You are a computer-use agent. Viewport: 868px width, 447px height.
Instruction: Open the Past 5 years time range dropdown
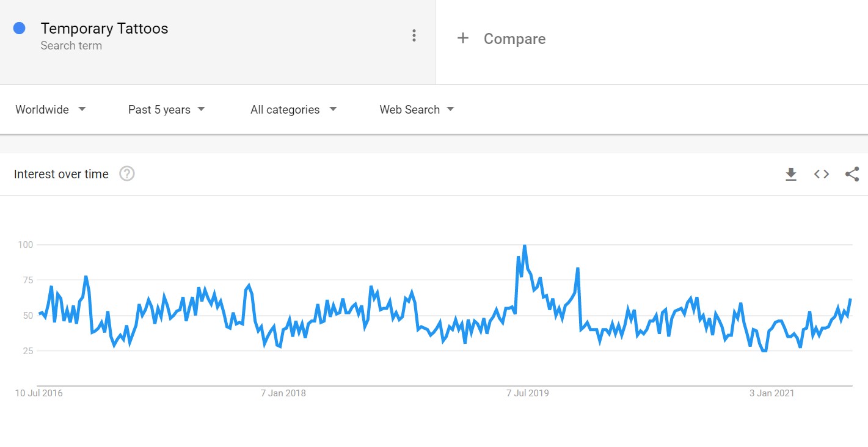point(167,110)
